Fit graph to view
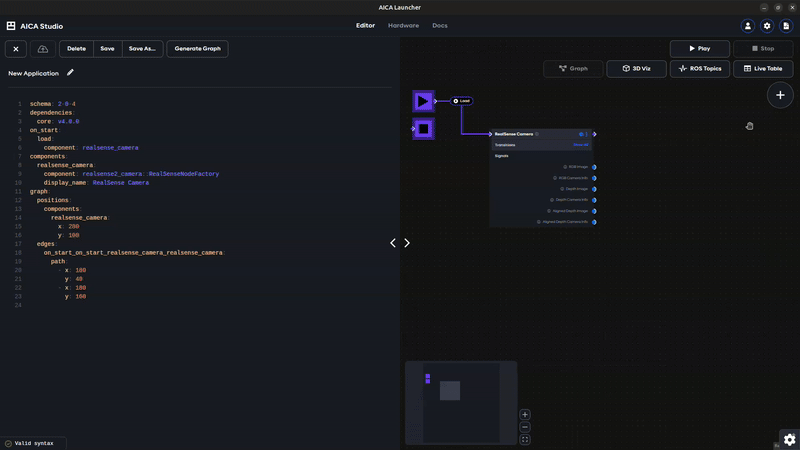This screenshot has height=450, width=800. click(525, 439)
